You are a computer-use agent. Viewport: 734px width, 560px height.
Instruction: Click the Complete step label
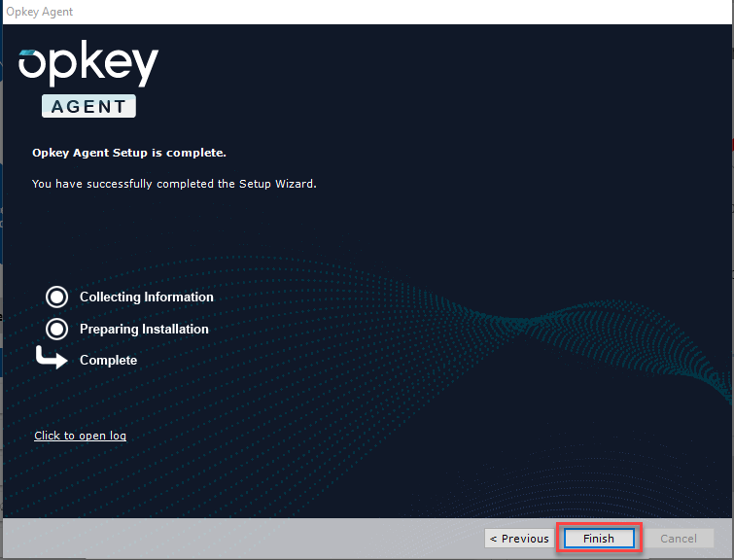(x=108, y=360)
